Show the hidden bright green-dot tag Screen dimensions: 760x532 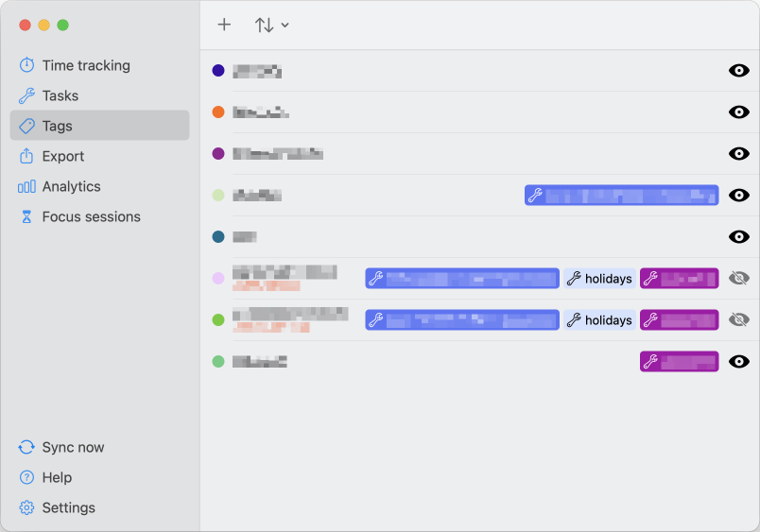point(739,319)
